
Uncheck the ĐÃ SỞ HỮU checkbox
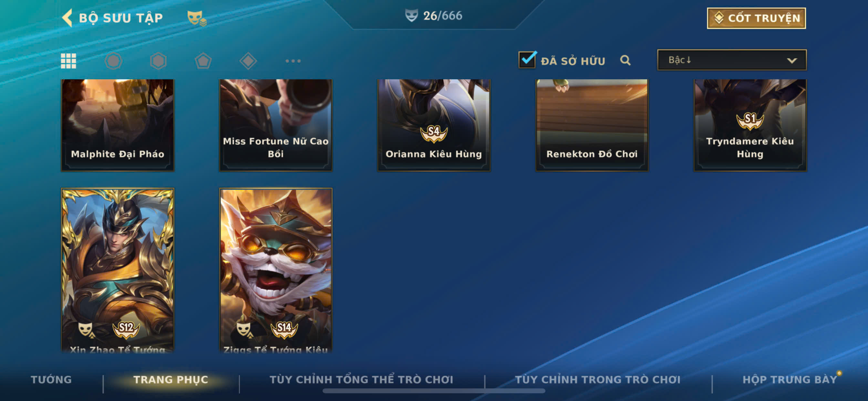point(527,60)
